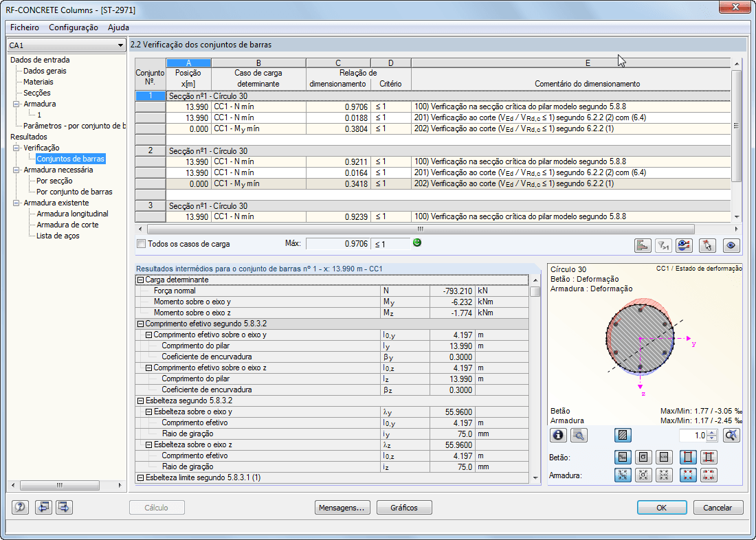This screenshot has width=756, height=540.
Task: Click the Mensagens... button
Action: (342, 508)
